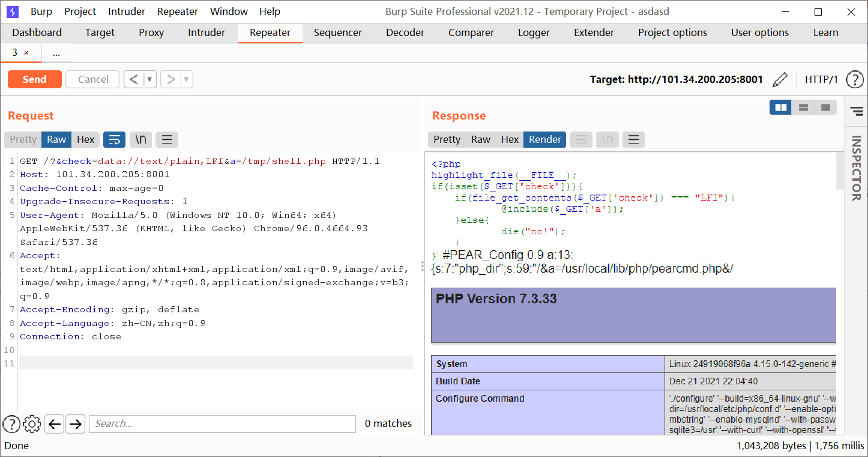Open Request message options hamburger menu
Viewport: 868px width, 457px height.
pos(167,139)
